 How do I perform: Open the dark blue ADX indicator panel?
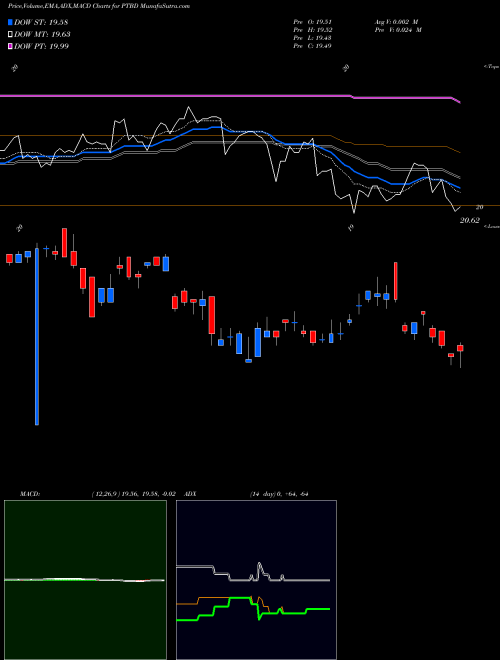click(256, 580)
